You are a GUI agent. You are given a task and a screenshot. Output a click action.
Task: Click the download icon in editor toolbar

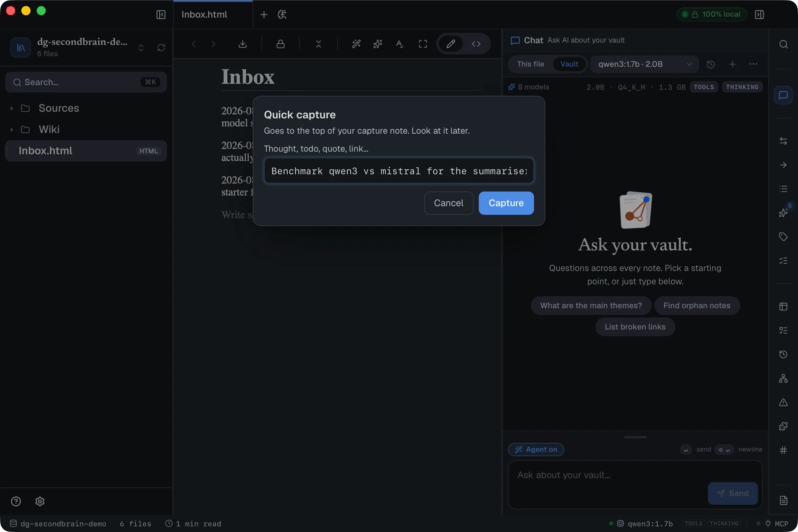click(243, 44)
